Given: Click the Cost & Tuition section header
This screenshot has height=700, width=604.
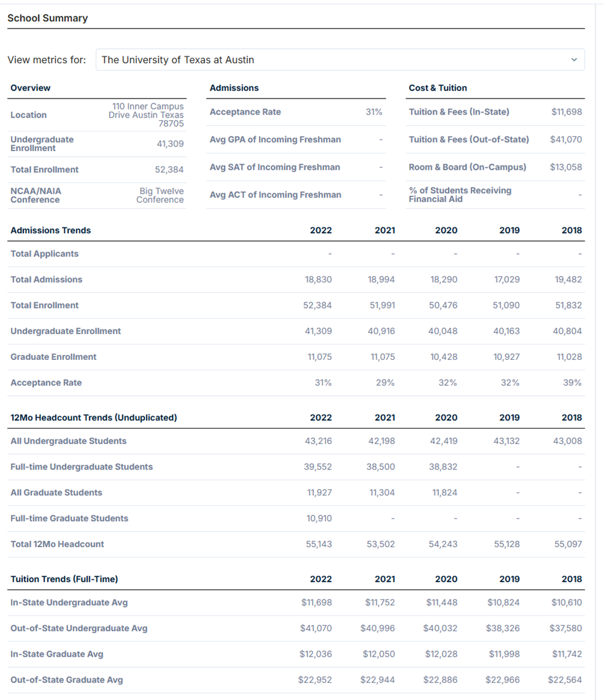Looking at the screenshot, I should tap(438, 88).
